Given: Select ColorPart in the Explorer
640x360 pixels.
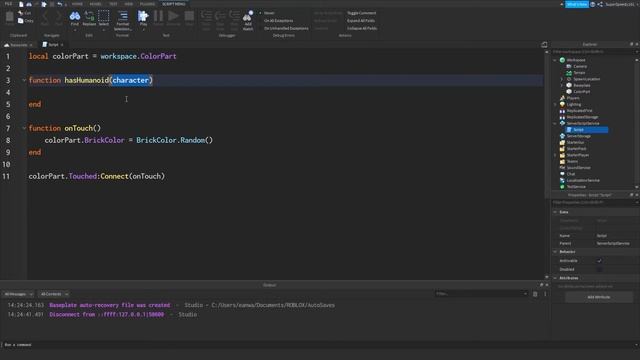Looking at the screenshot, I should [x=582, y=92].
